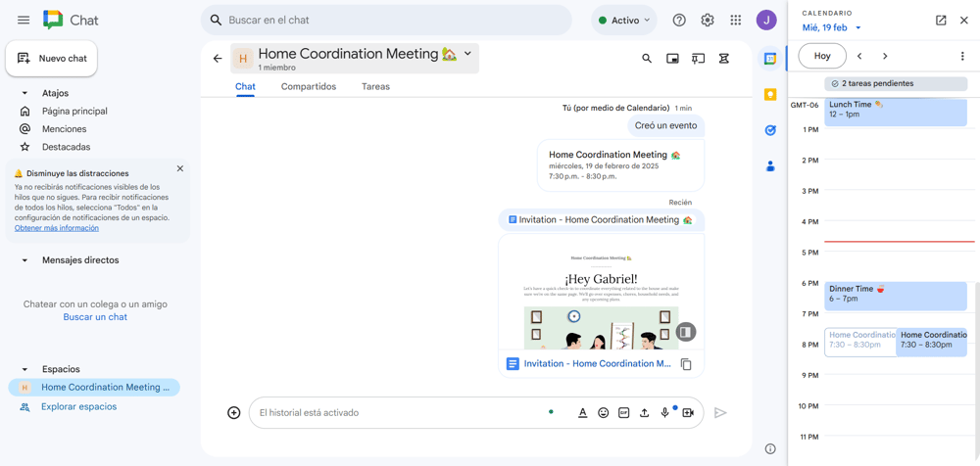Switch to the Compartidos tab

(309, 87)
